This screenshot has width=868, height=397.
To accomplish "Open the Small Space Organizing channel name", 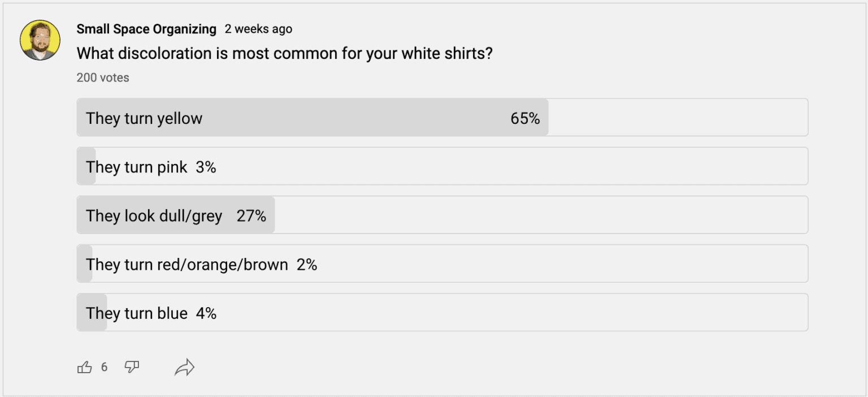I will pos(146,29).
